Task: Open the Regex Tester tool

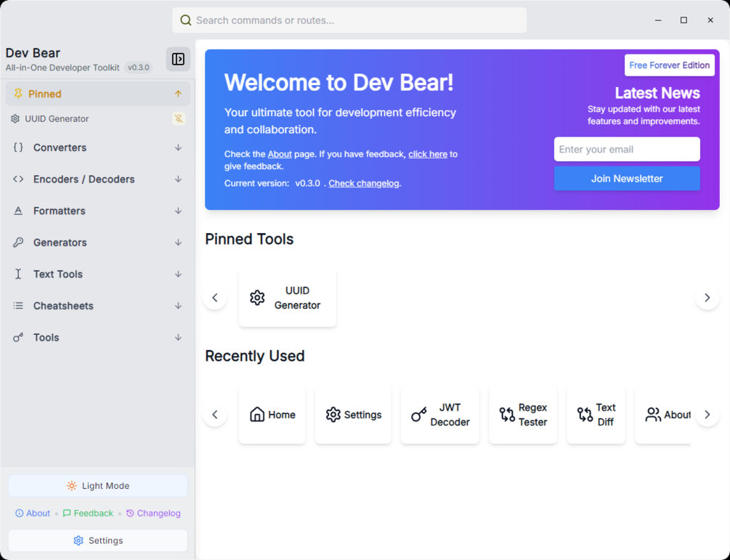Action: click(523, 414)
